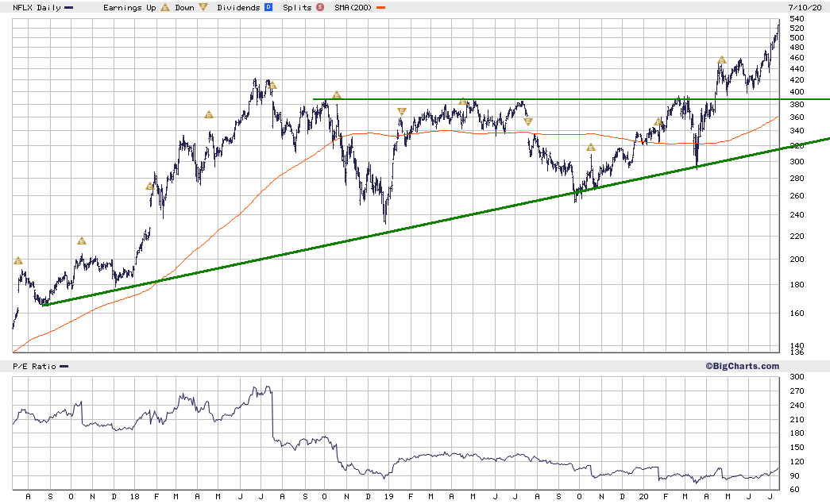Click the NFLX Daily chart title
The height and width of the screenshot is (504, 830).
pos(37,7)
